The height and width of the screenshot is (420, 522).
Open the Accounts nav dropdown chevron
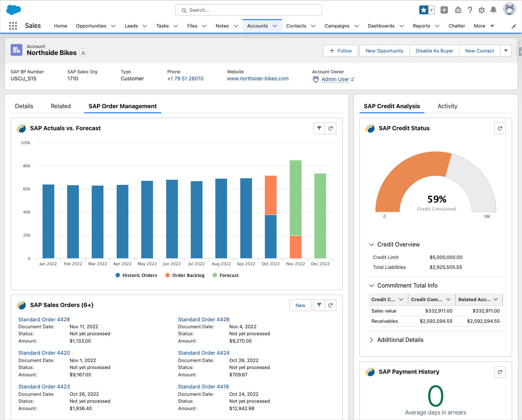click(x=275, y=26)
